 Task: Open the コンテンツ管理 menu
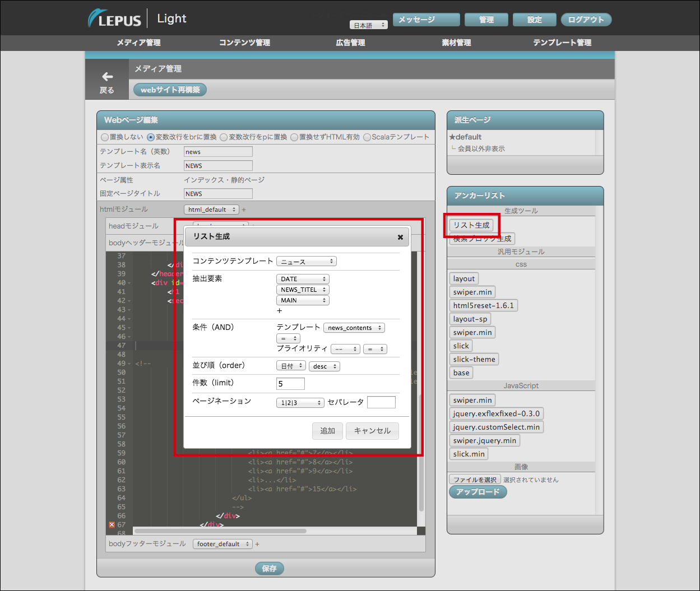pyautogui.click(x=244, y=43)
